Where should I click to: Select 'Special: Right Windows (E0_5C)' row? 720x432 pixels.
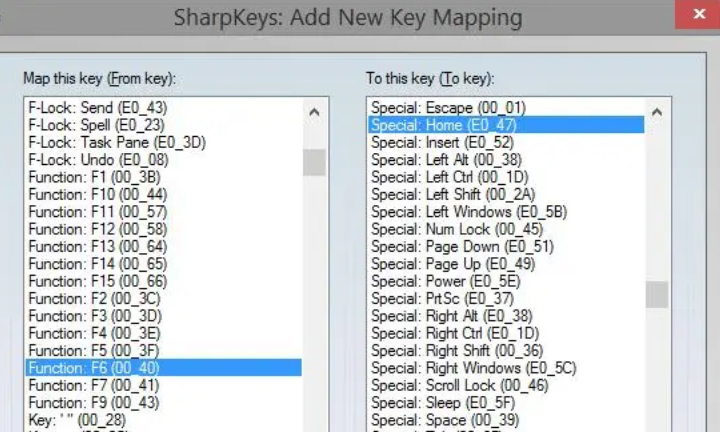tap(506, 368)
